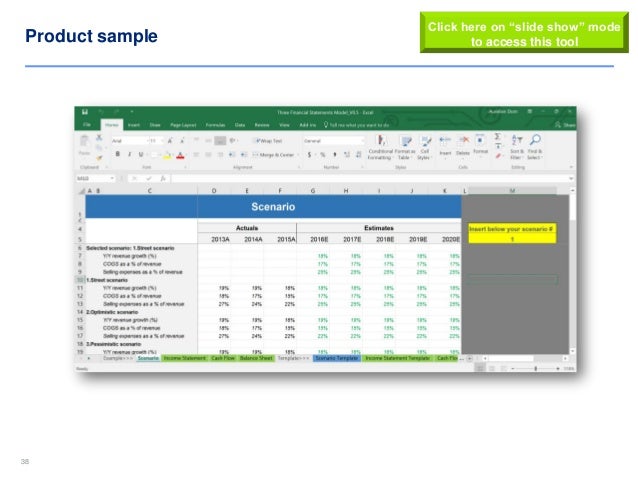Click the Share button
Viewport: 638px width, 479px height.
[566, 125]
